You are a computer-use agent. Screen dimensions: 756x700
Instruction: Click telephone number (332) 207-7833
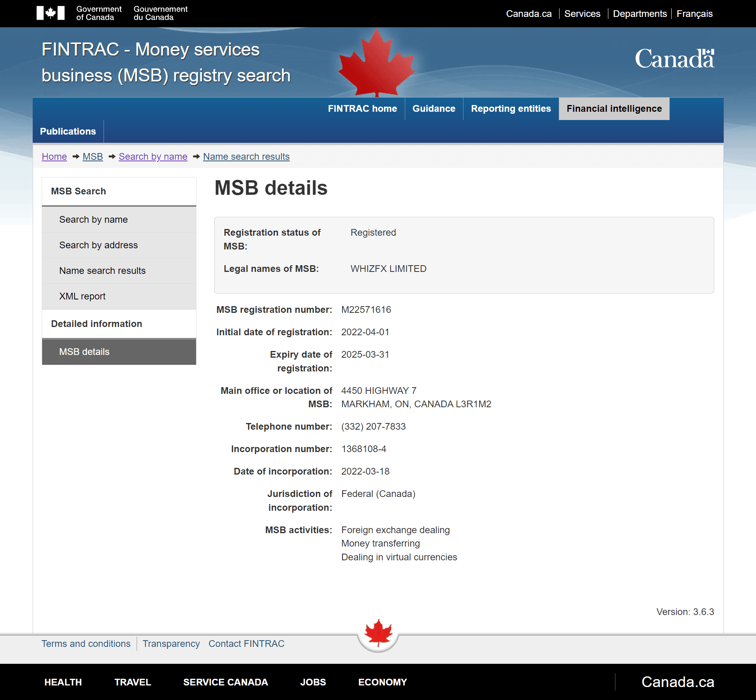coord(373,427)
